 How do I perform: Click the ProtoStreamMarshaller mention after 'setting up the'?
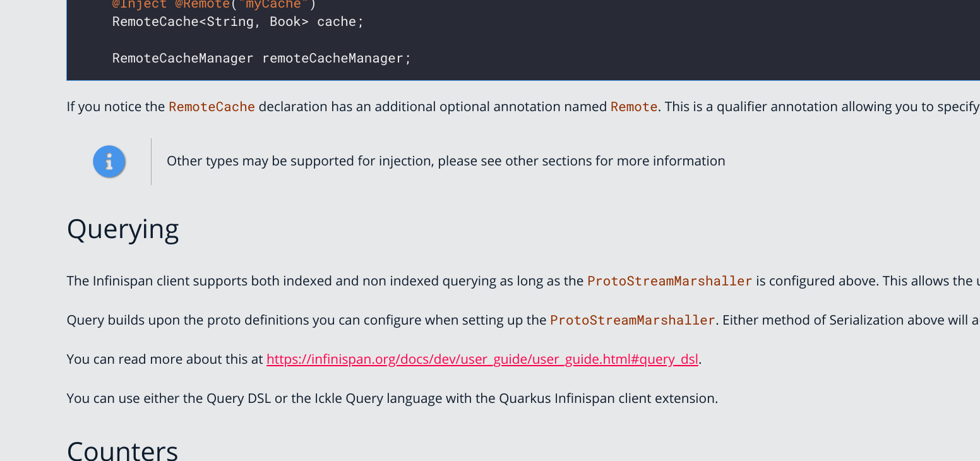[x=633, y=320]
